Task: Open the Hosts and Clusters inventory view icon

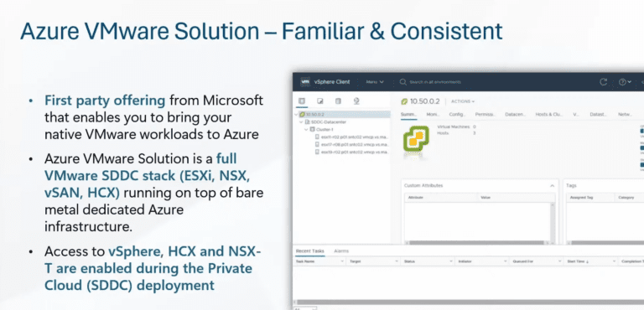Action: (302, 101)
